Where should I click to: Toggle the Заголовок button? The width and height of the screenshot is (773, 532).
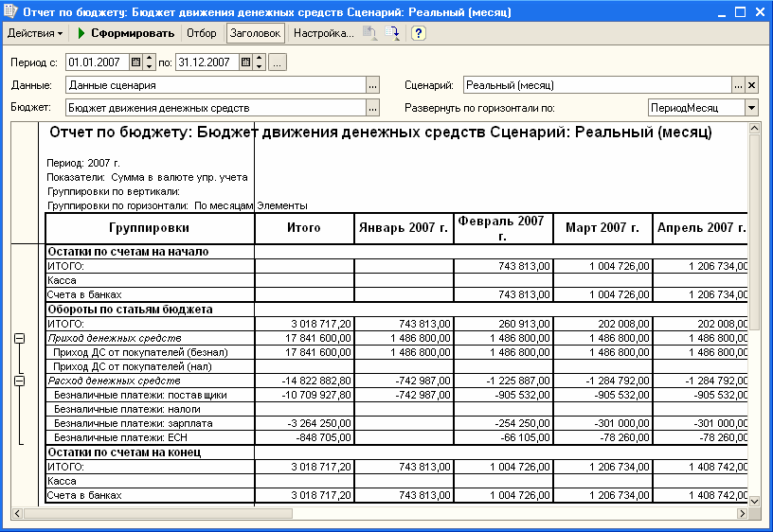(255, 33)
